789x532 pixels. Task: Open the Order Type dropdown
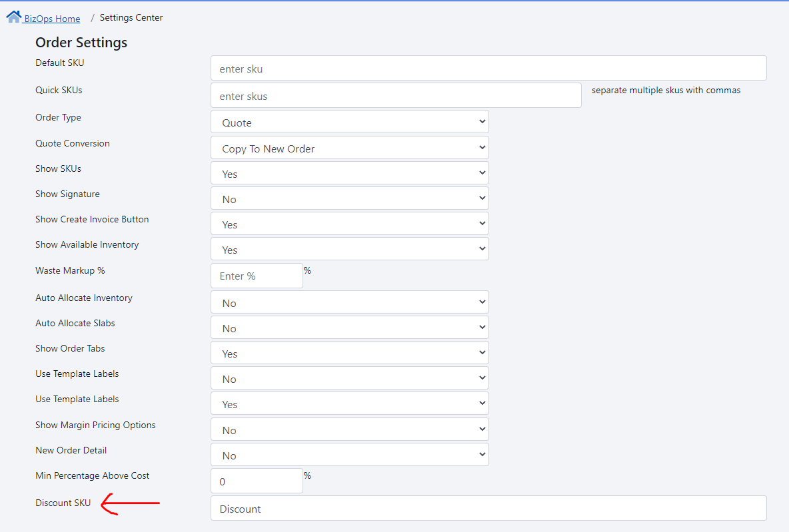click(x=349, y=123)
